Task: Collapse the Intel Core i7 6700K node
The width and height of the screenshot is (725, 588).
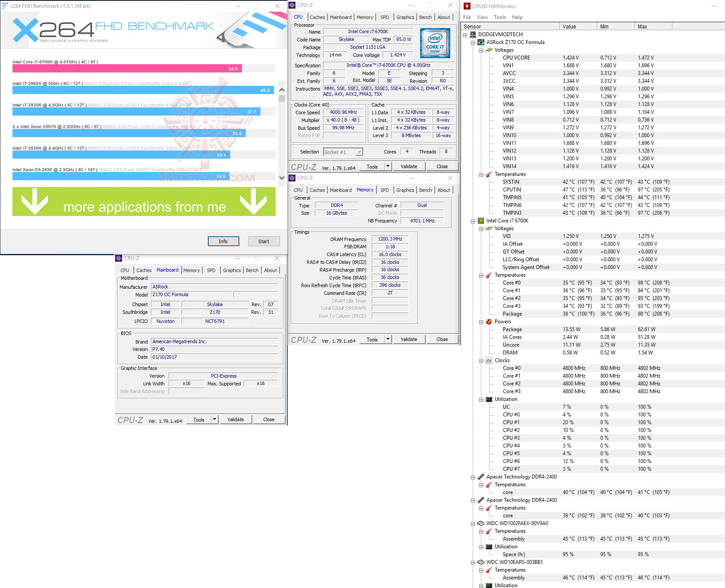Action: tap(473, 221)
